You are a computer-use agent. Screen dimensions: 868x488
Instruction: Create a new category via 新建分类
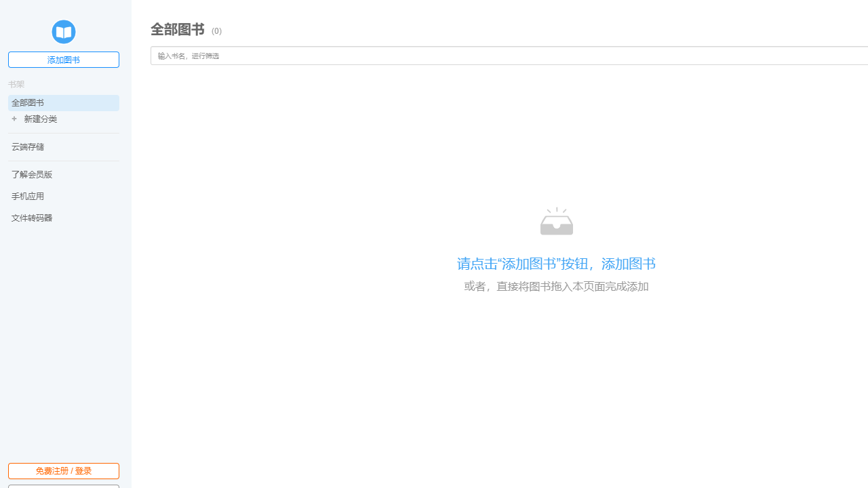click(x=41, y=119)
